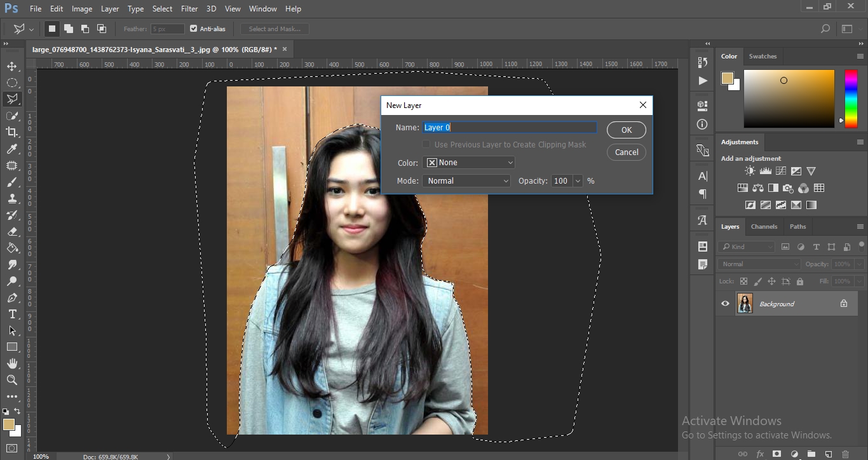Open the layer Color dropdown showing None
Image resolution: width=868 pixels, height=460 pixels.
pyautogui.click(x=468, y=162)
